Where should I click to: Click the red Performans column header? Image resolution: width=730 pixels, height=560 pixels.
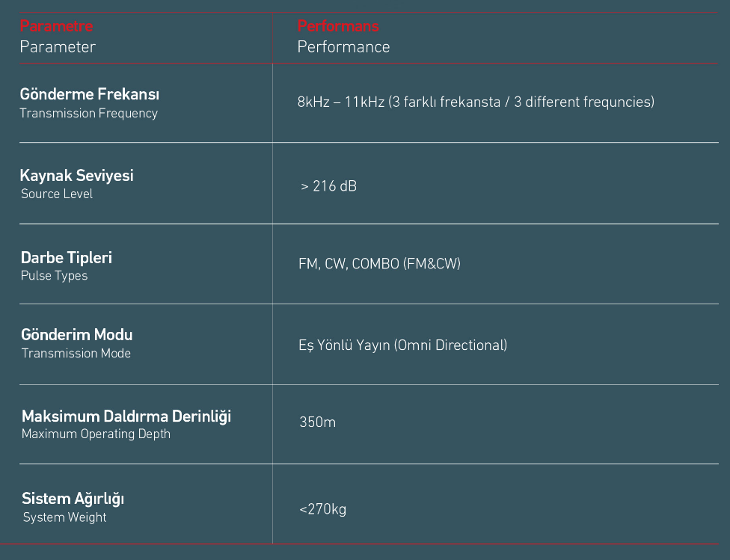[338, 26]
